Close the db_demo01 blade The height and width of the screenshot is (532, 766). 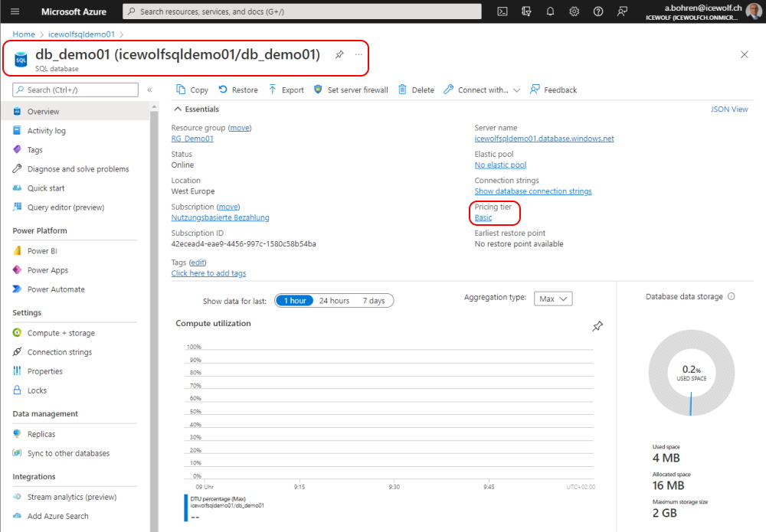(x=744, y=54)
